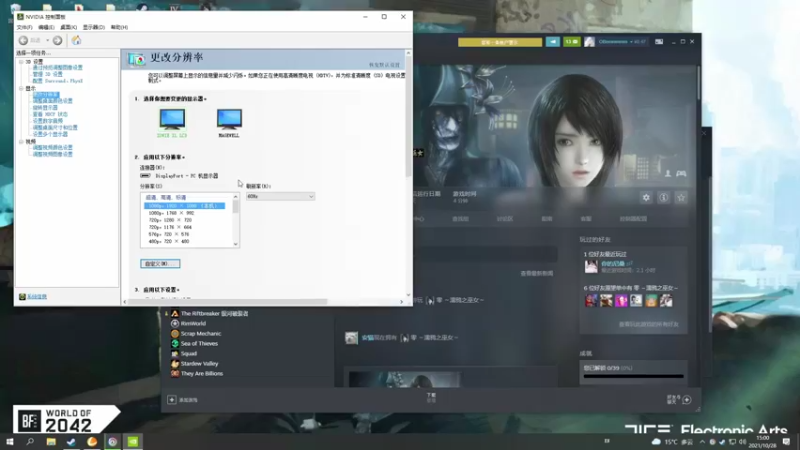Open Edit menu in NVIDIA Control Panel
This screenshot has height=450, width=800.
coord(46,27)
